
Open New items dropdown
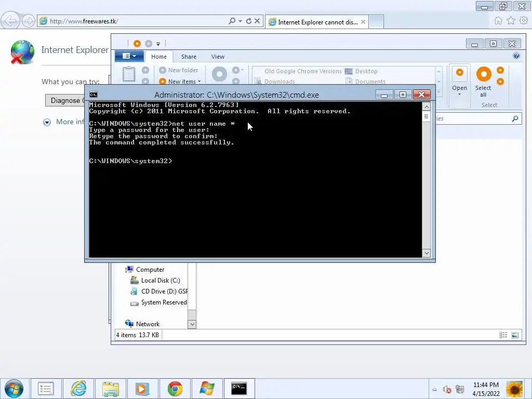pos(180,82)
